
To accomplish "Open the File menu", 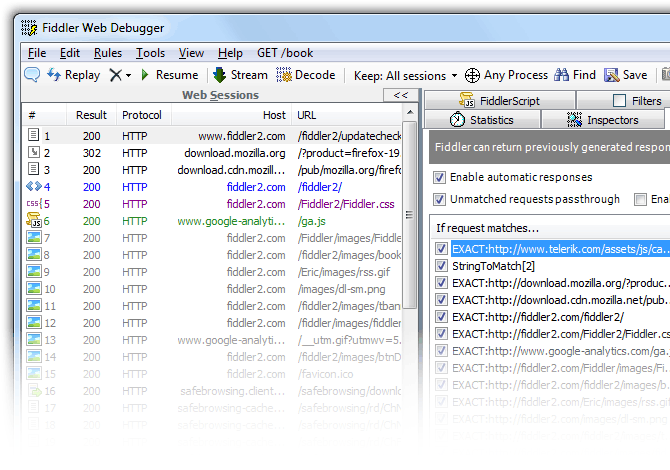I will (x=37, y=53).
